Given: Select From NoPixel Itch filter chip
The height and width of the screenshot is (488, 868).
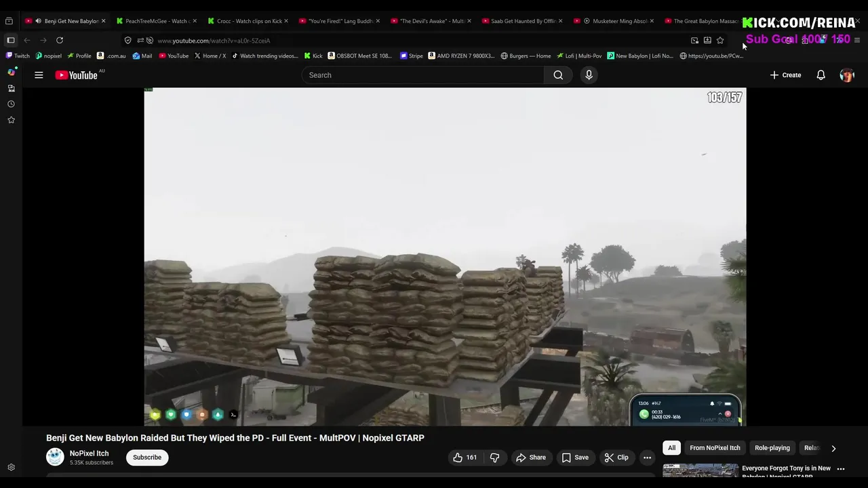Looking at the screenshot, I should 715,448.
